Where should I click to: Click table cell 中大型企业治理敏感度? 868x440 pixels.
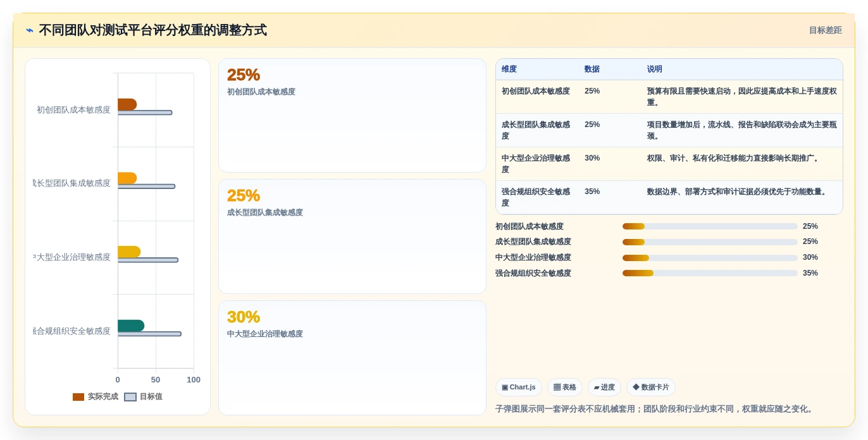pos(536,164)
